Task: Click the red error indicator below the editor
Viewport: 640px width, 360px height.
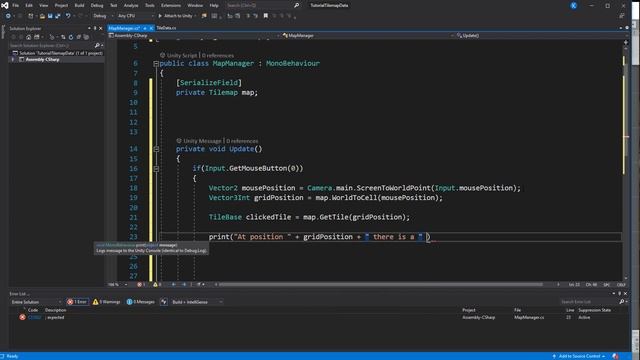Action: click(141, 284)
